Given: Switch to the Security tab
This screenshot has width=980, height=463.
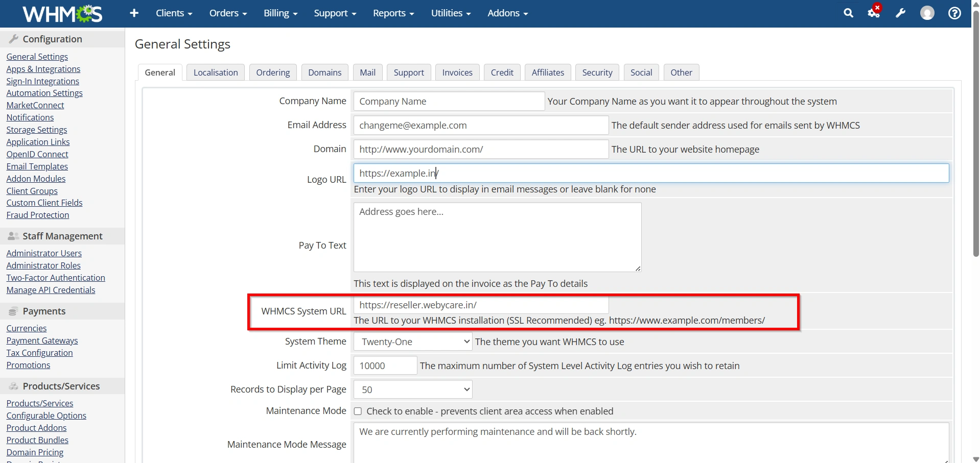Looking at the screenshot, I should 597,72.
